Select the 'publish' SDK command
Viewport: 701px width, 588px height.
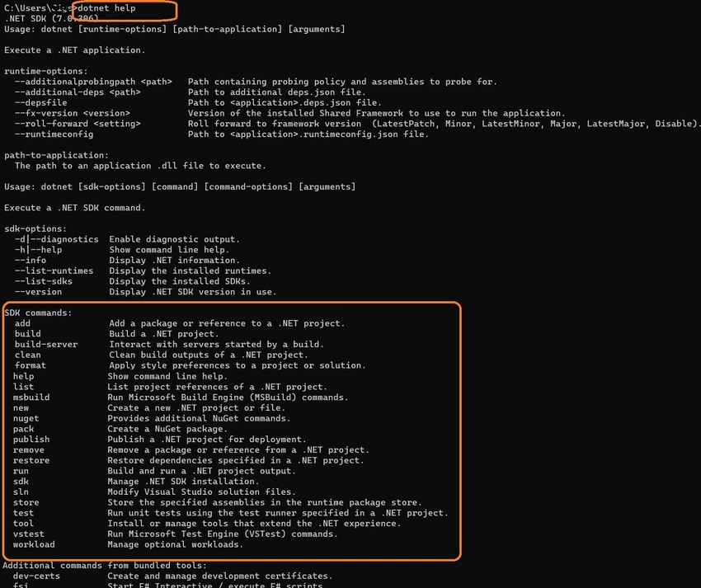31,439
